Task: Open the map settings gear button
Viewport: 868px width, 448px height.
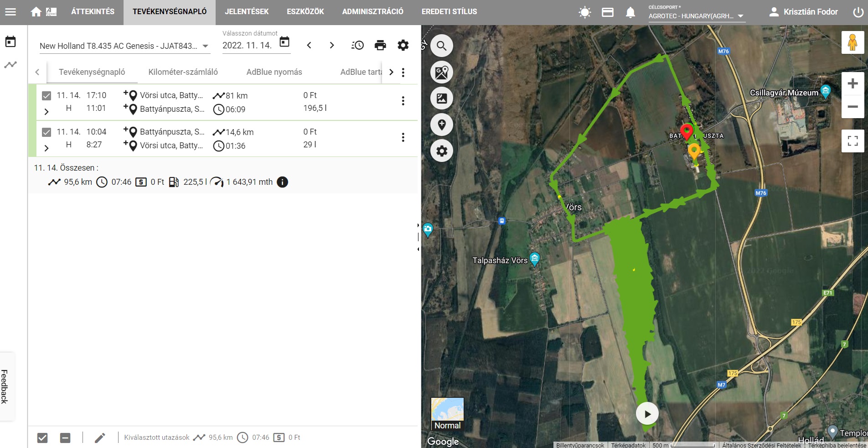Action: tap(441, 151)
